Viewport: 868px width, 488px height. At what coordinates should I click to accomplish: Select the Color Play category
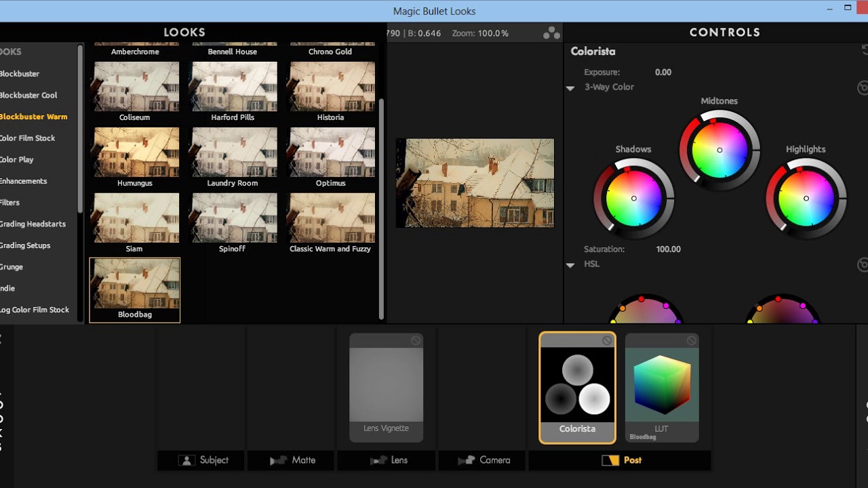tap(16, 160)
